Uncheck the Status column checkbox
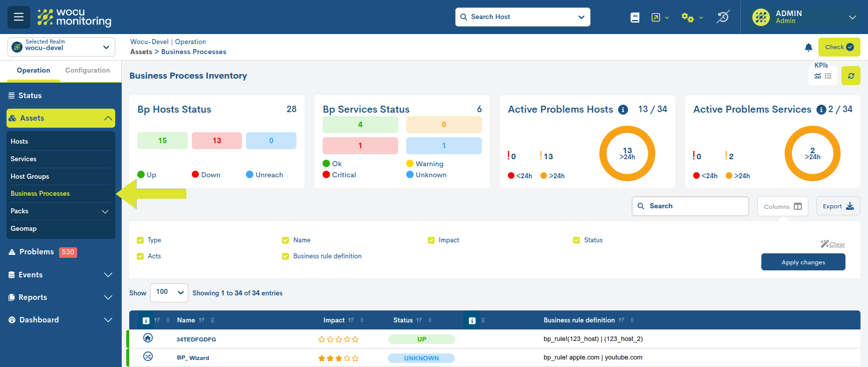This screenshot has width=868, height=367. click(576, 240)
